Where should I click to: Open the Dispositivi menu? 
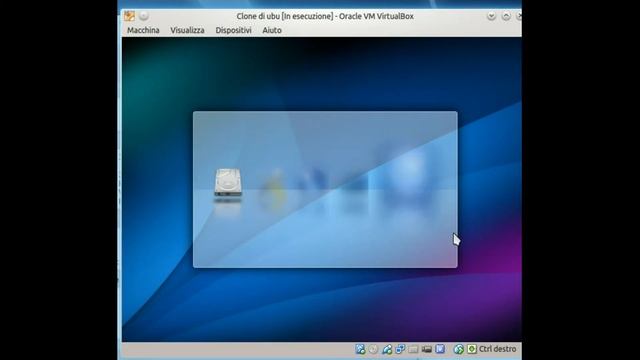click(233, 30)
